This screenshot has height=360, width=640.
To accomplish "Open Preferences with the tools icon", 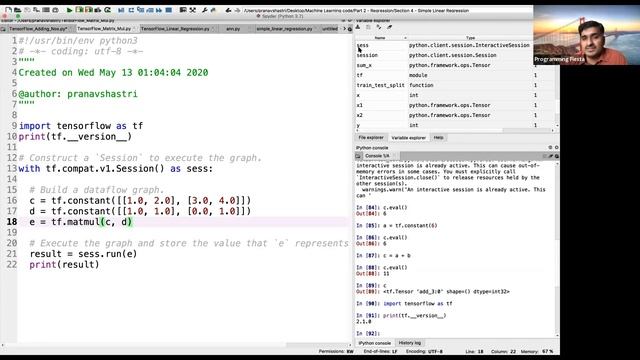I will [x=192, y=10].
